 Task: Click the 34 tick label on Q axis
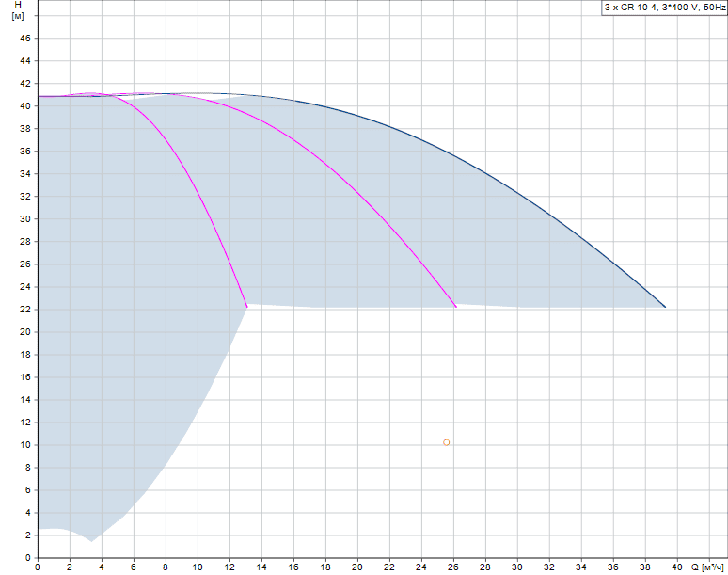(581, 567)
